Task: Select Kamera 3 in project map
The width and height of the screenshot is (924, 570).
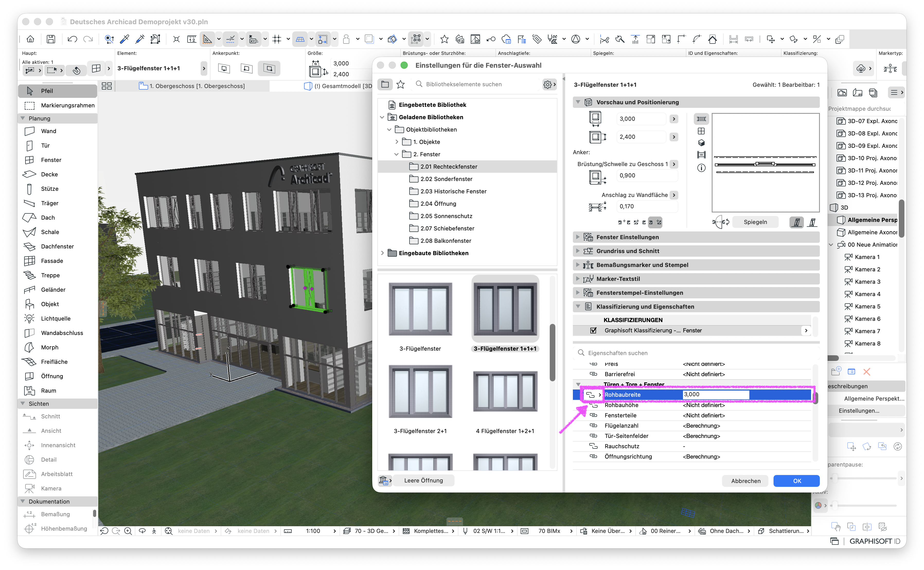Action: [867, 282]
